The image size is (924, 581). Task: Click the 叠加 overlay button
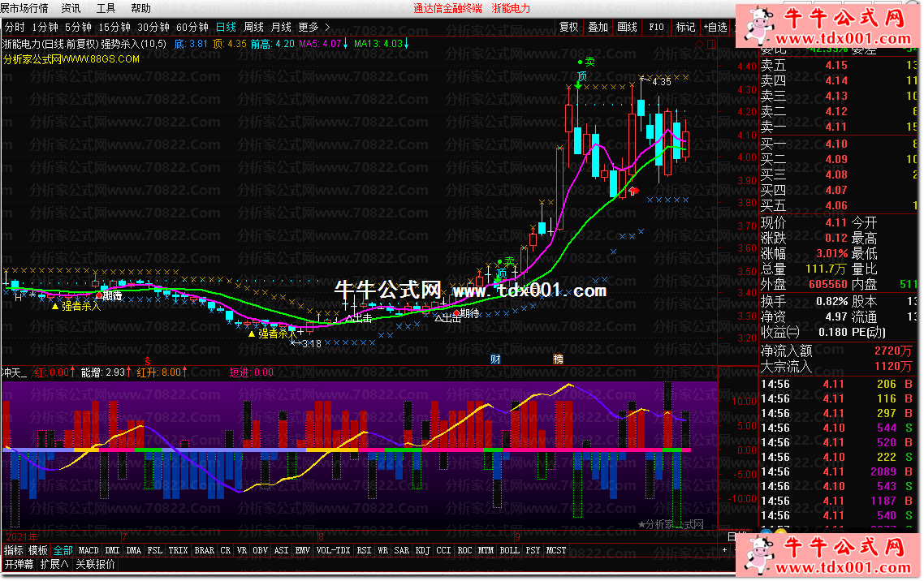(x=598, y=27)
